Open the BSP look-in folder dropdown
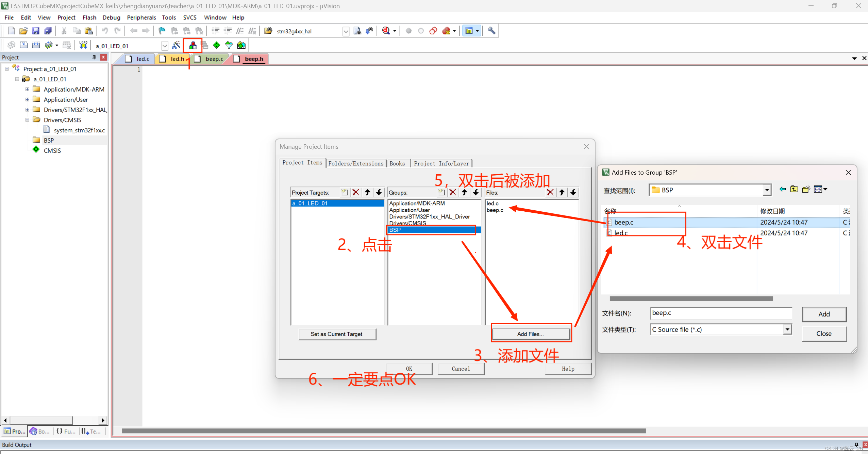 [x=767, y=190]
